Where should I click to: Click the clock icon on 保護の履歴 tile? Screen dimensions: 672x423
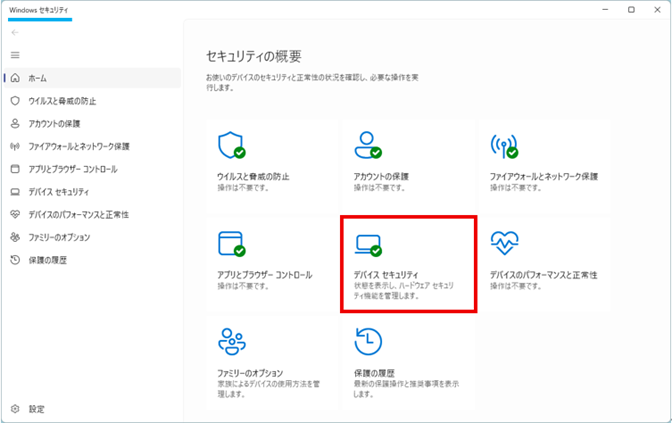coord(368,342)
